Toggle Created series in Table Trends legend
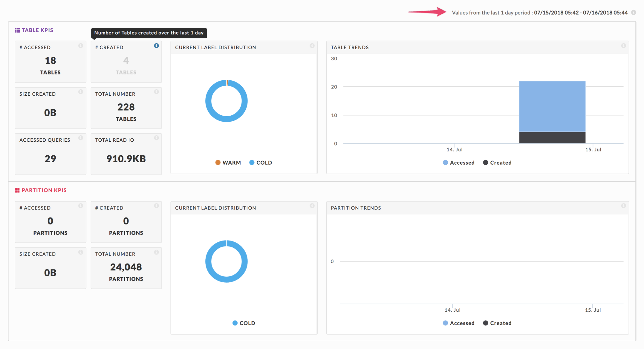Image resolution: width=644 pixels, height=349 pixels. (x=497, y=163)
